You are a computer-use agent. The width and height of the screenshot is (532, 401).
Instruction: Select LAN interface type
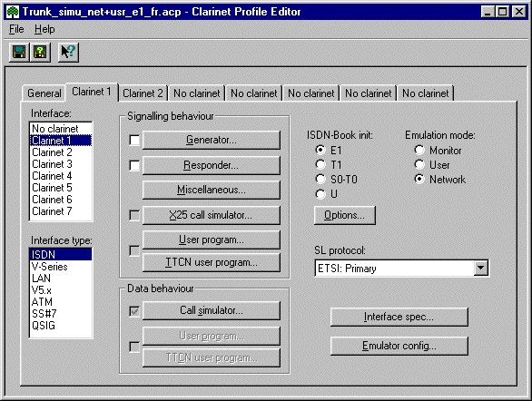61,279
